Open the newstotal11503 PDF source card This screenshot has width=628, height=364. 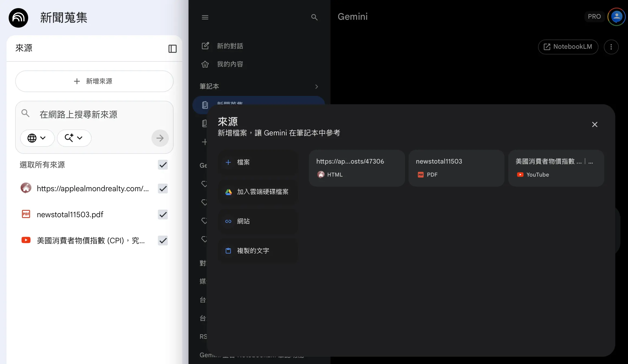tap(457, 168)
